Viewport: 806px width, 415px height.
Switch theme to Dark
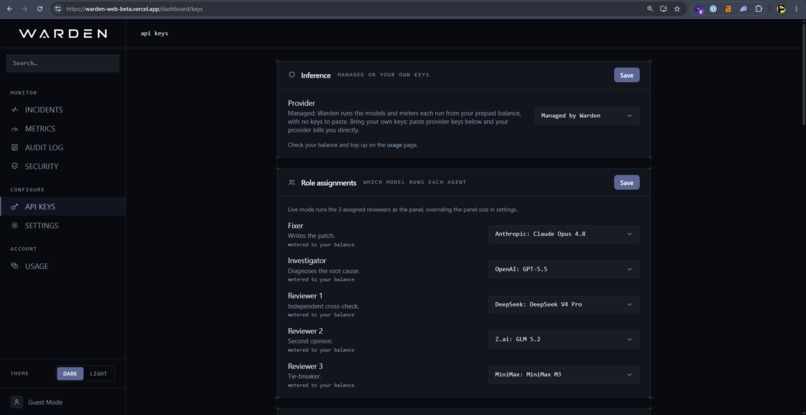[x=70, y=374]
